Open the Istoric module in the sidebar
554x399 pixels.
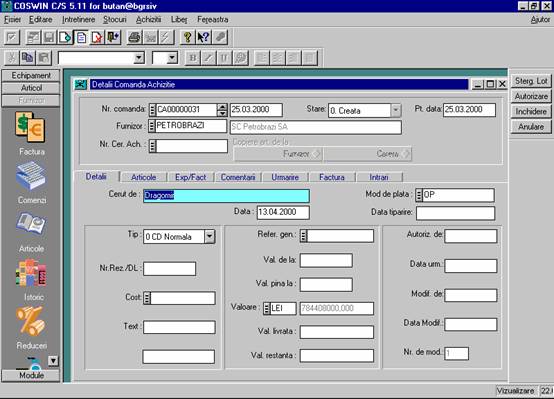[x=31, y=280]
